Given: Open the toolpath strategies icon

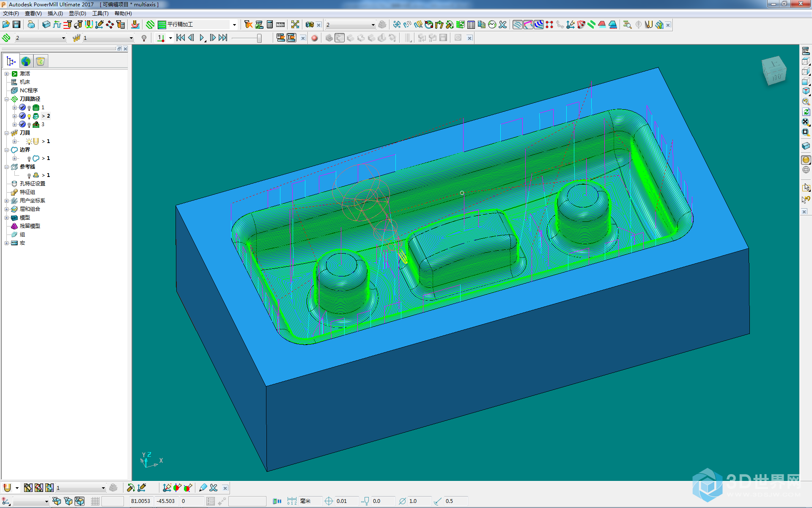Looking at the screenshot, I should pyautogui.click(x=150, y=25).
